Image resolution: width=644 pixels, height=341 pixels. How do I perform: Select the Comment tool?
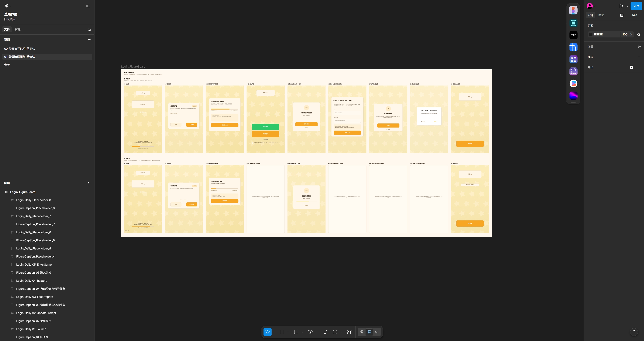tap(335, 332)
